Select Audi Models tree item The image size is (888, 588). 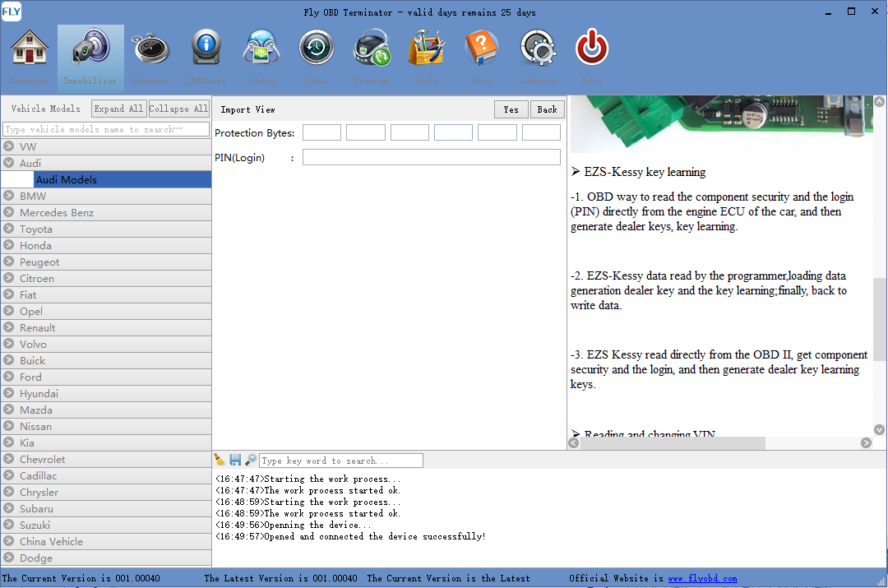[x=66, y=179]
